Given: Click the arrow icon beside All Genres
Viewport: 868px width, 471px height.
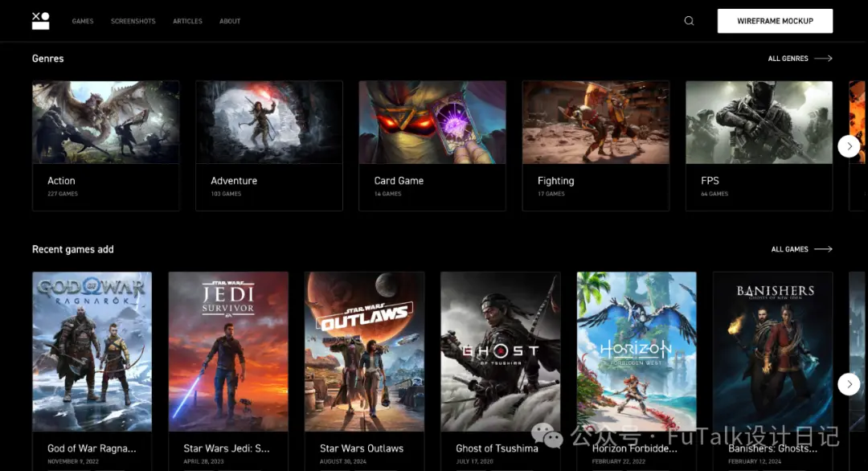Looking at the screenshot, I should point(823,58).
